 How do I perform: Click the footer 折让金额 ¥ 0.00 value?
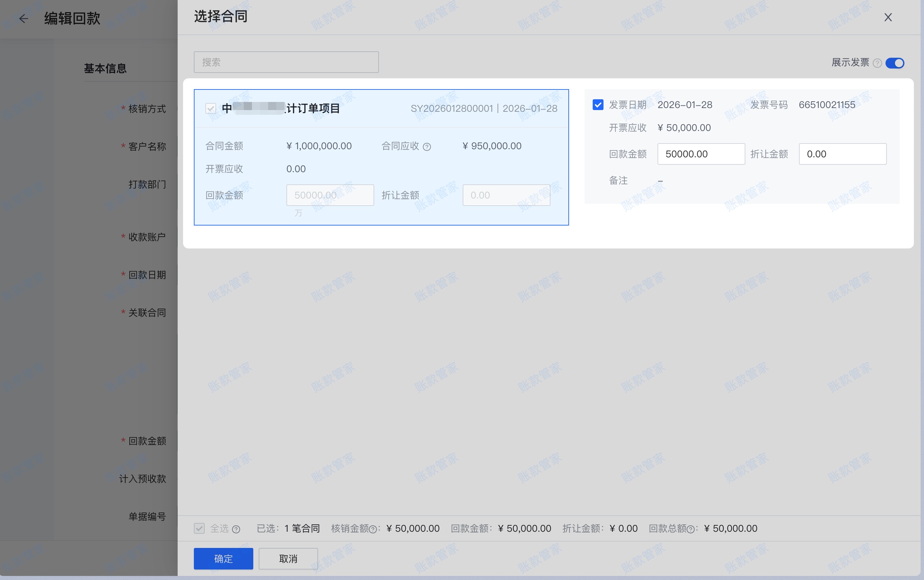[x=623, y=528]
